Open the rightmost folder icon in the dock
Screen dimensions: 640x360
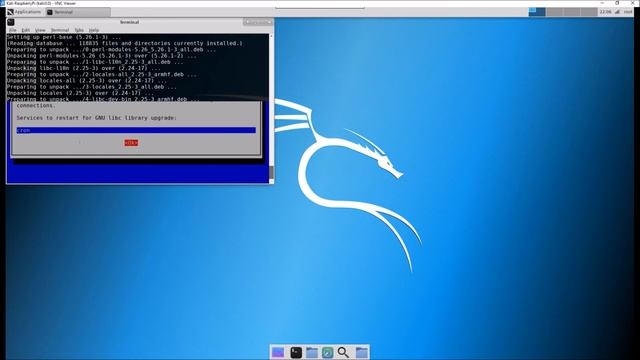(362, 352)
